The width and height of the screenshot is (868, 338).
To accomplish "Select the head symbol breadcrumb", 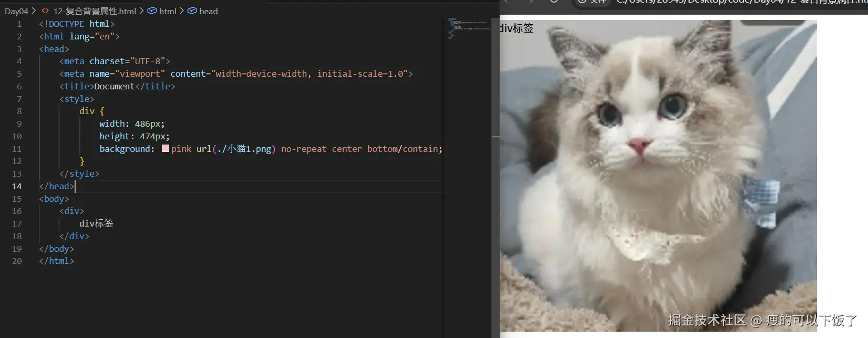I will pyautogui.click(x=203, y=11).
